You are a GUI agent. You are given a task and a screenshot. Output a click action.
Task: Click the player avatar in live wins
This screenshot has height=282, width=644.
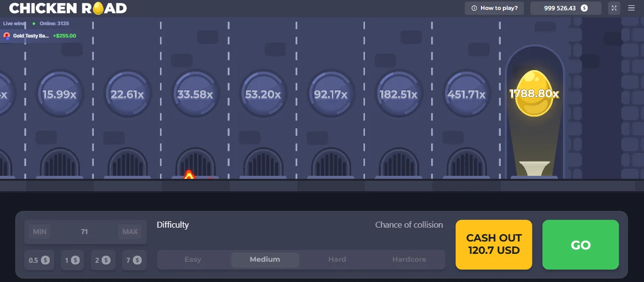tap(6, 36)
